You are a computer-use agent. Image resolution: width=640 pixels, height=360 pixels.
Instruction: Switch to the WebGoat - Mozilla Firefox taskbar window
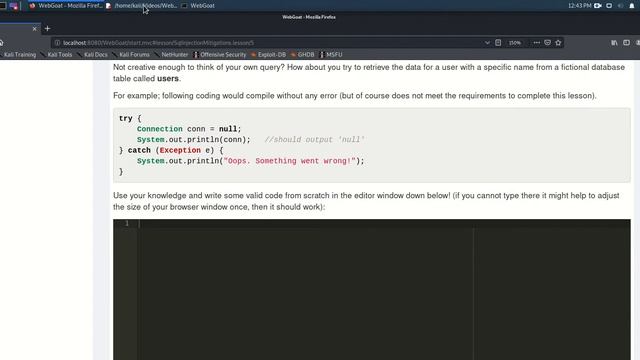pos(65,6)
